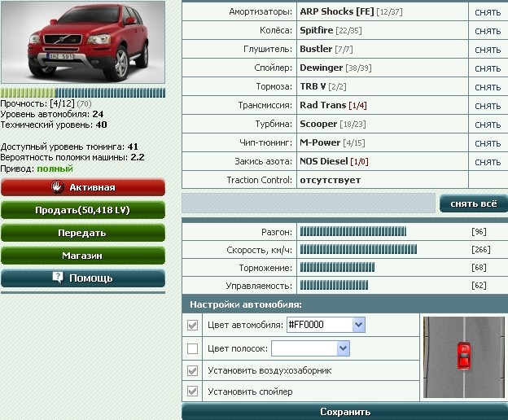
Task: Click the Сохранить button
Action: [x=345, y=412]
